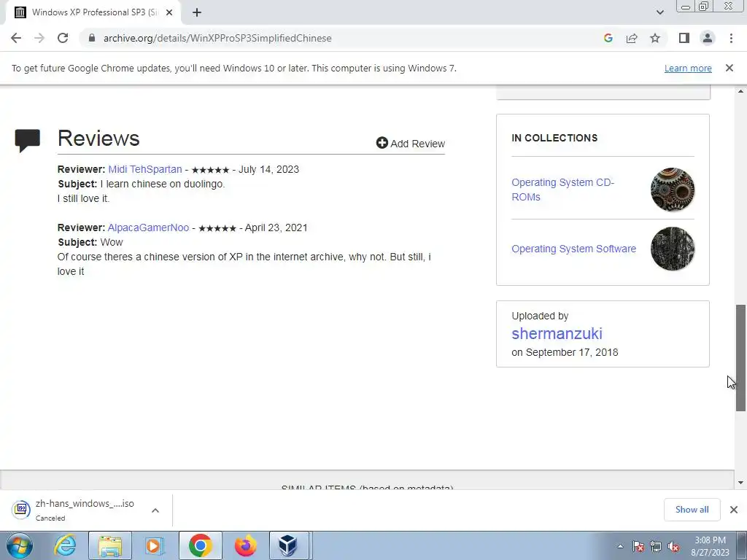Screen dimensions: 747x560
Task: Share this page via share icon
Action: (x=632, y=38)
